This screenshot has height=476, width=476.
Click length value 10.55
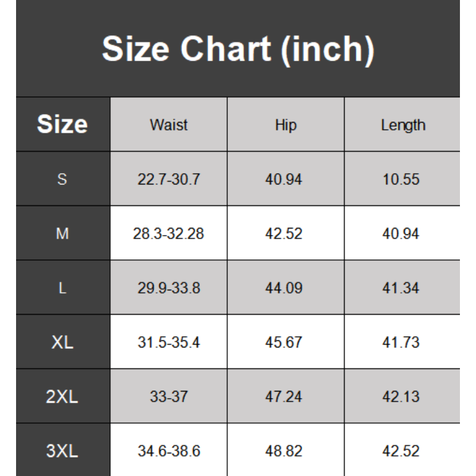pos(401,179)
